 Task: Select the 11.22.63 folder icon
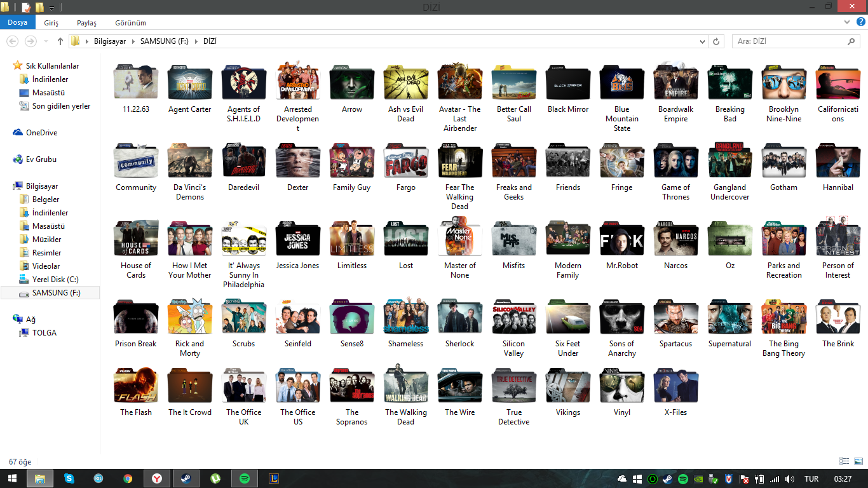coord(136,83)
